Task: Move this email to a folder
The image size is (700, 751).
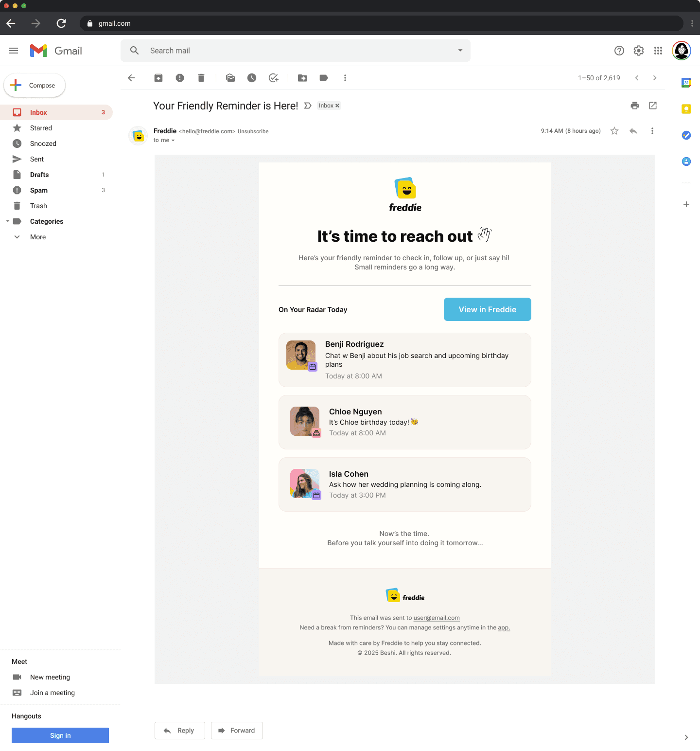Action: [x=302, y=78]
